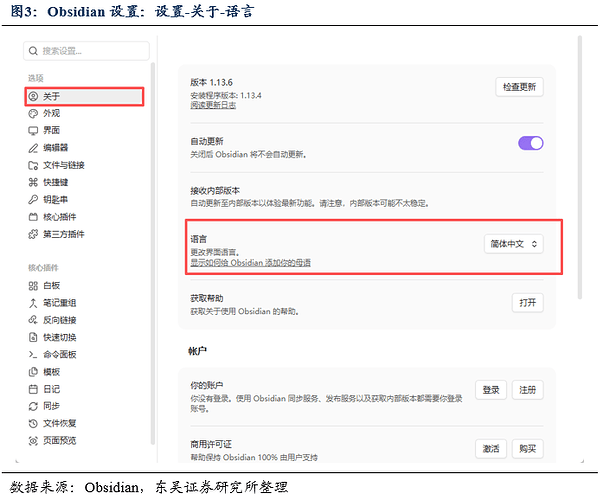Open 笔记重组 plugin settings
Viewport: 602px width, 500px height.
84,303
